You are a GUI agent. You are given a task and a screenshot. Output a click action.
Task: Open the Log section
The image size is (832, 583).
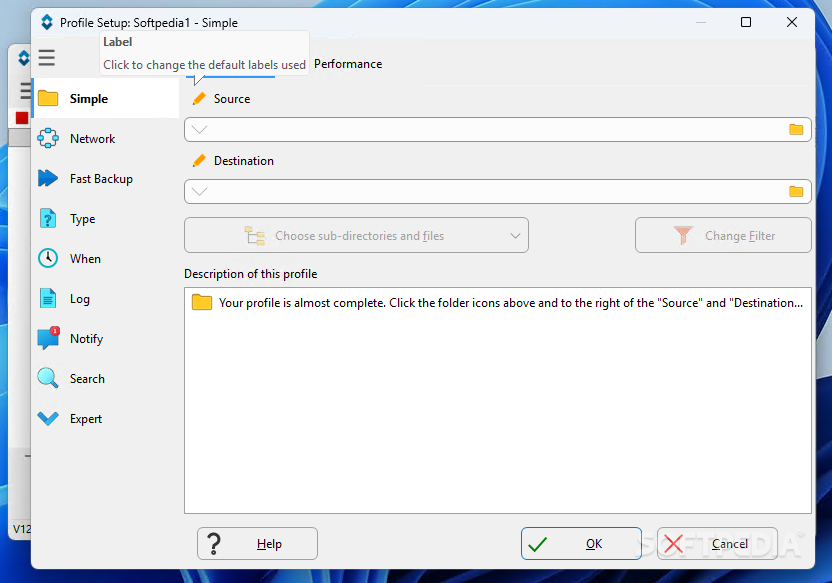click(x=106, y=298)
